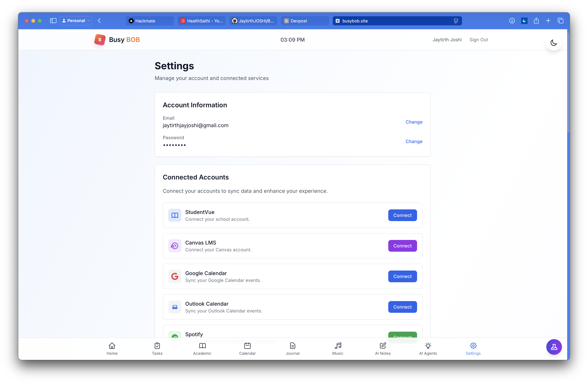Toggle the Safari sidebar panel
Viewport: 588px width, 384px height.
click(x=53, y=21)
